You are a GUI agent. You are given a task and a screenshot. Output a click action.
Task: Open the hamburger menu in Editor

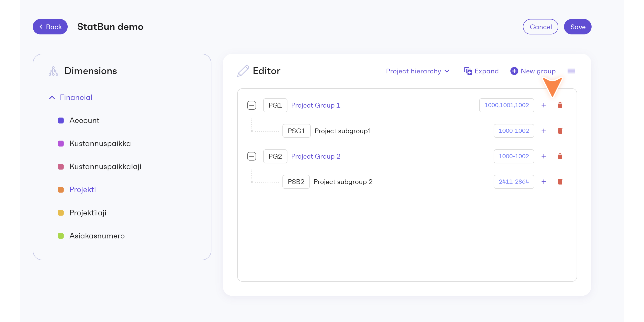pyautogui.click(x=571, y=71)
